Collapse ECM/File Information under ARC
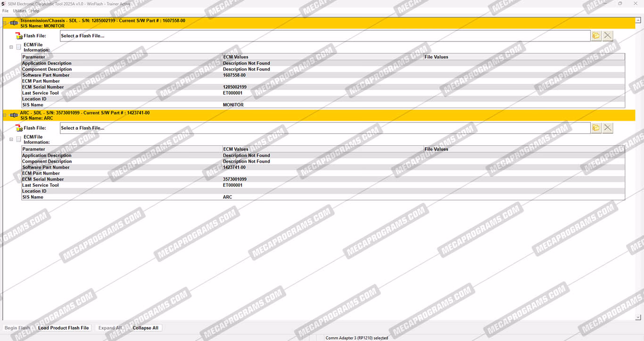 pos(11,139)
